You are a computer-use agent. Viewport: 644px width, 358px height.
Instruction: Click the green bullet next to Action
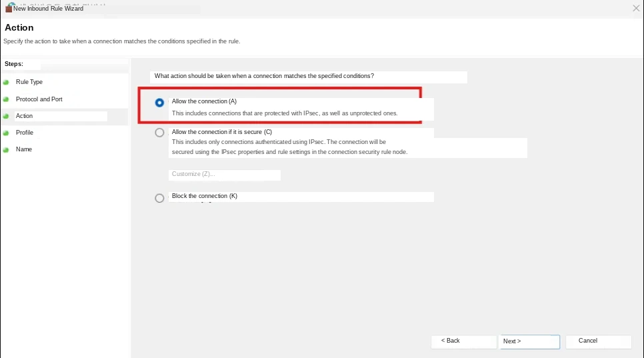click(6, 117)
